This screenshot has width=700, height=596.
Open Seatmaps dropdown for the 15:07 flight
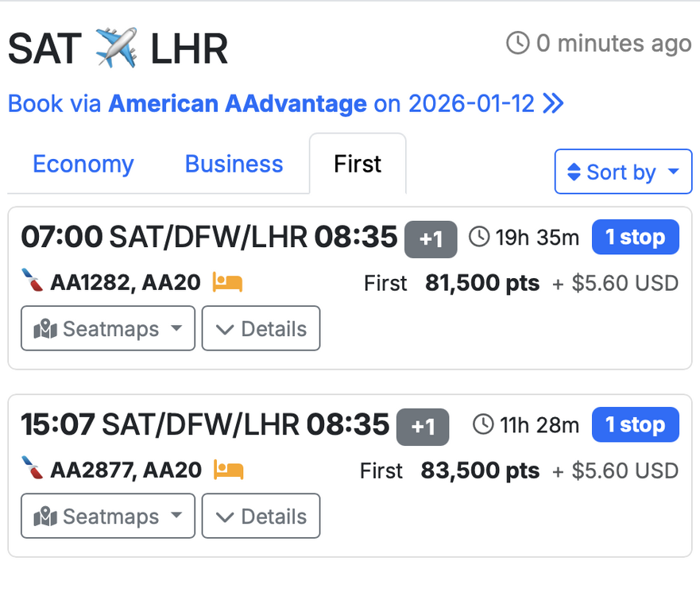(x=108, y=516)
